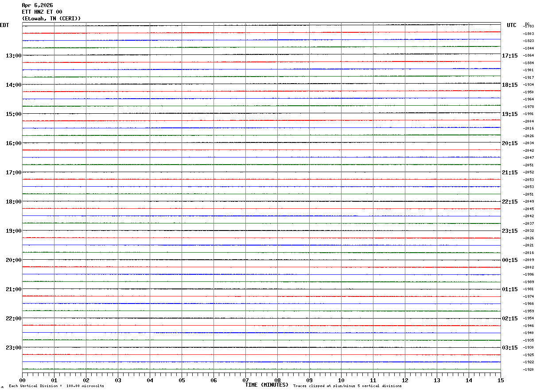Click the DC offset value -2009

point(528,260)
